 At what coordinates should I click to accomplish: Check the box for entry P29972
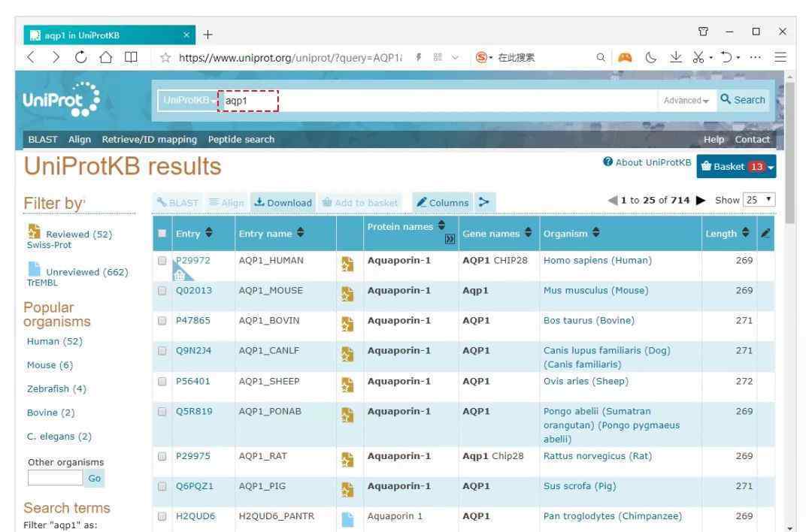tap(162, 260)
